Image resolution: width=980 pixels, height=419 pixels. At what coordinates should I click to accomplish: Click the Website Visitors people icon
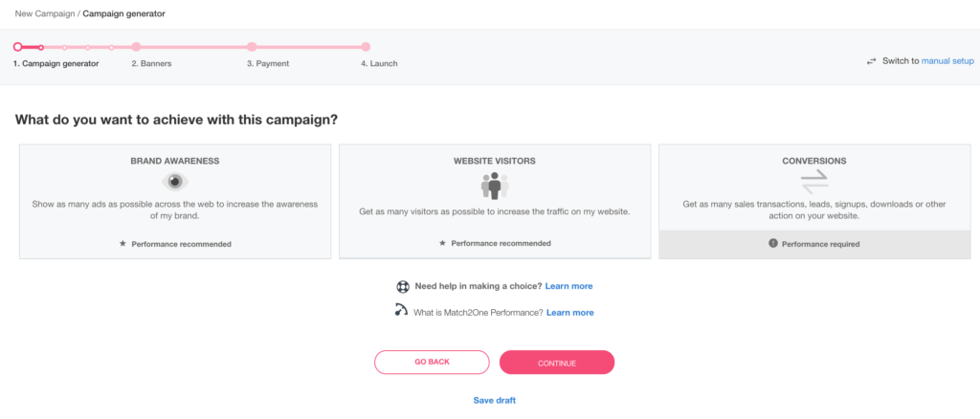coord(495,186)
